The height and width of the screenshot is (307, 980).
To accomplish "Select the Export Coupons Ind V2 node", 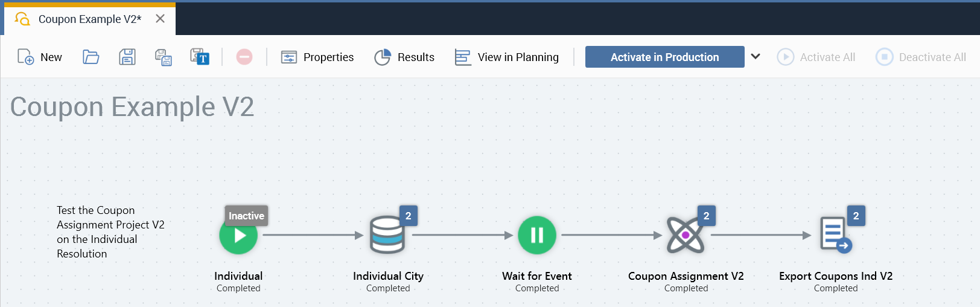I will click(x=835, y=235).
